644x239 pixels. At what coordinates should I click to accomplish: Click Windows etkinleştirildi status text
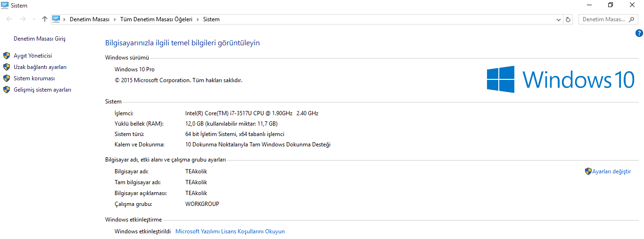(142, 231)
